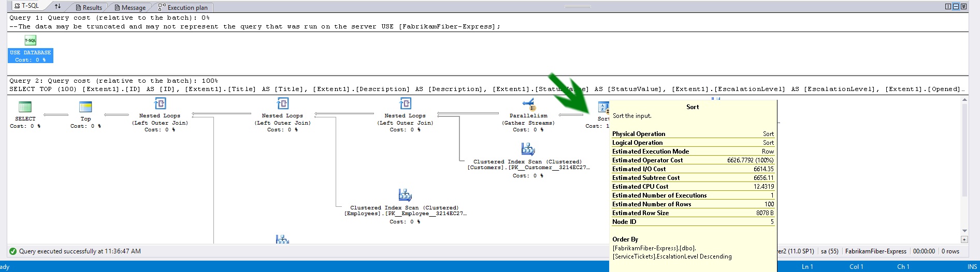
Task: Open the Execution plan tab
Action: coord(183,7)
